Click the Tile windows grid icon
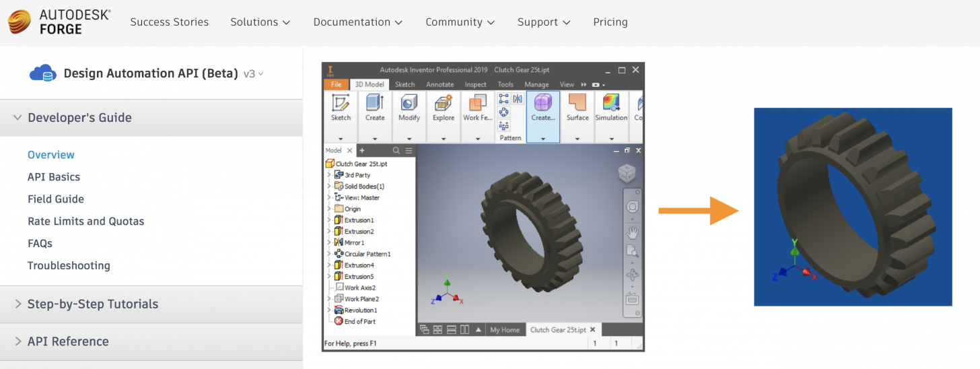 point(438,330)
